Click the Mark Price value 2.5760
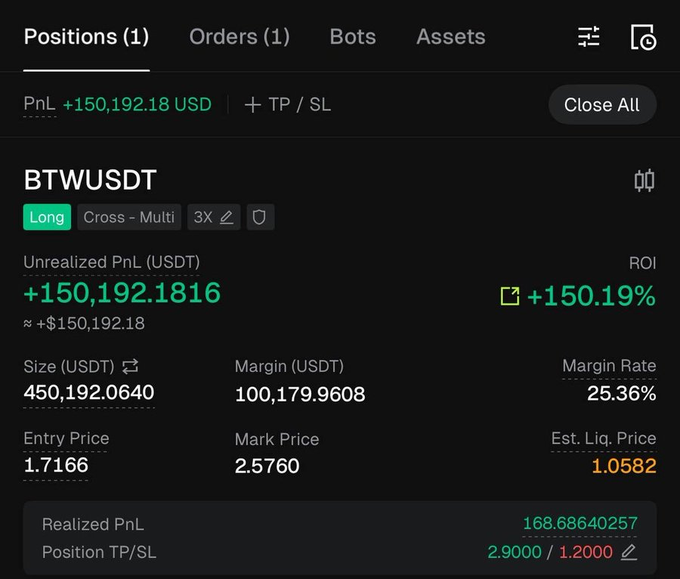The image size is (680, 579). (x=267, y=466)
